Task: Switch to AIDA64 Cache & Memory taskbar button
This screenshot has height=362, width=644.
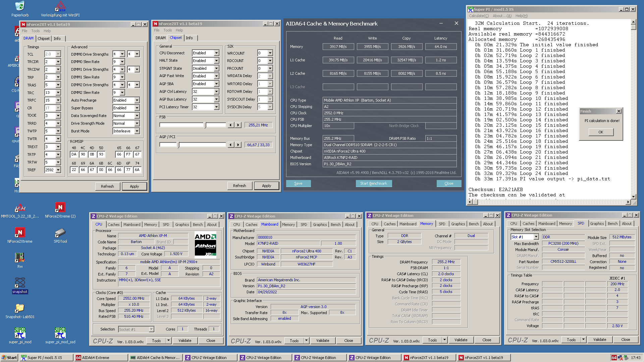Action: click(x=155, y=358)
